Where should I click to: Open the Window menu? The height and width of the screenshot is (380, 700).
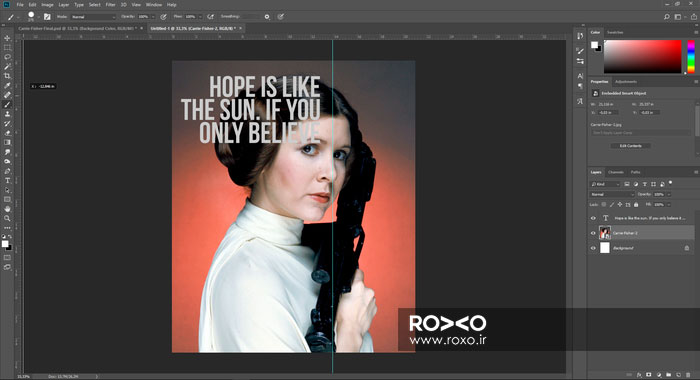(154, 4)
